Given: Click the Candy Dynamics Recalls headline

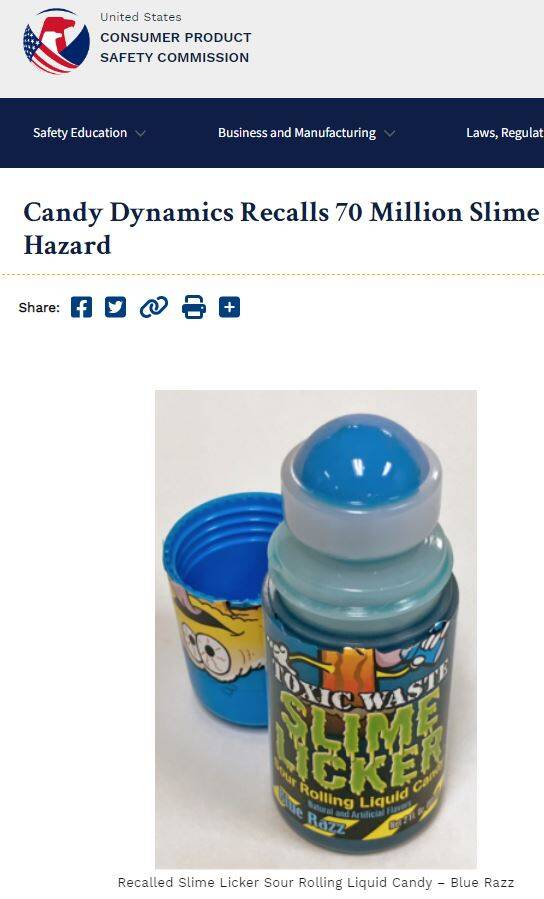Looking at the screenshot, I should [x=283, y=228].
